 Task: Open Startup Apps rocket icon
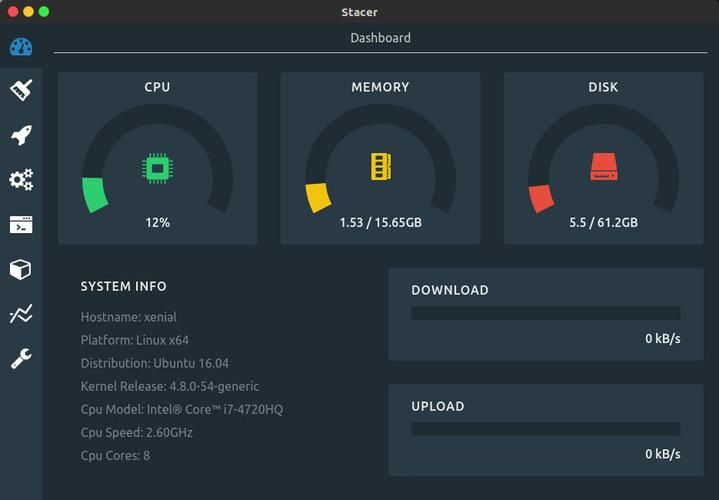tap(21, 135)
